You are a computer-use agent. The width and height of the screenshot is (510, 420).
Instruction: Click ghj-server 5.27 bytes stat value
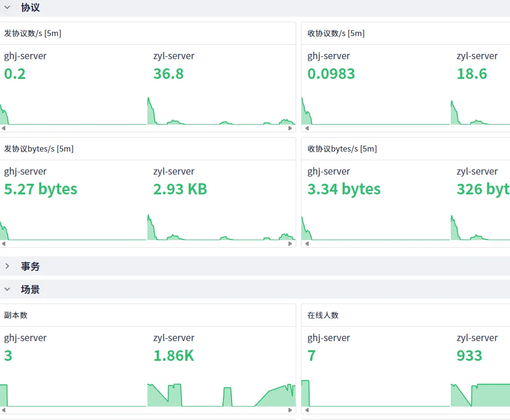pyautogui.click(x=40, y=189)
